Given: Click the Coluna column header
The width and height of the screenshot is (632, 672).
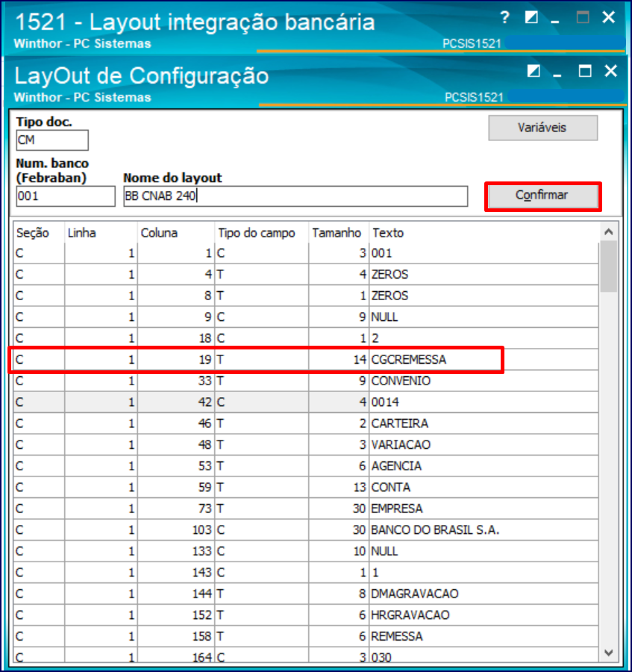Looking at the screenshot, I should coord(175,233).
